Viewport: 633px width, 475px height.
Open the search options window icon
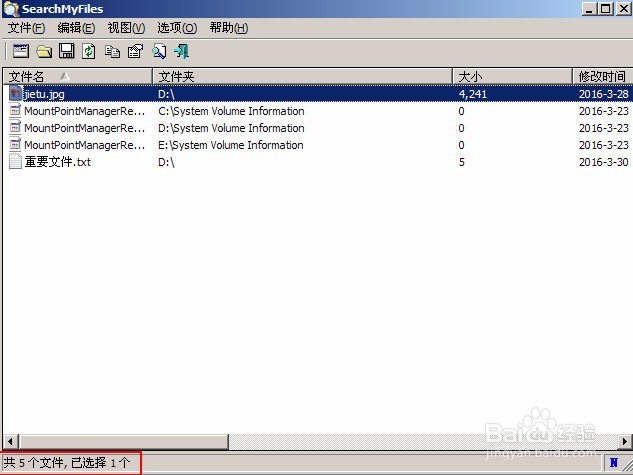(x=21, y=51)
